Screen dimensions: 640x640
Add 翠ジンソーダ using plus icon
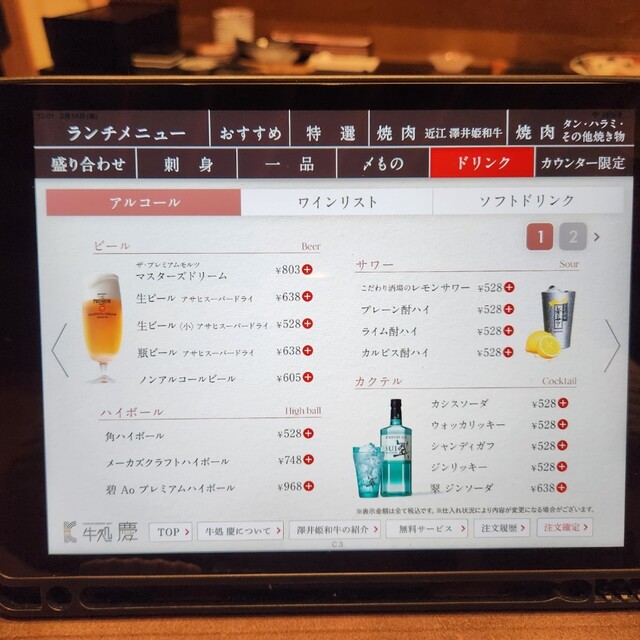[x=562, y=488]
